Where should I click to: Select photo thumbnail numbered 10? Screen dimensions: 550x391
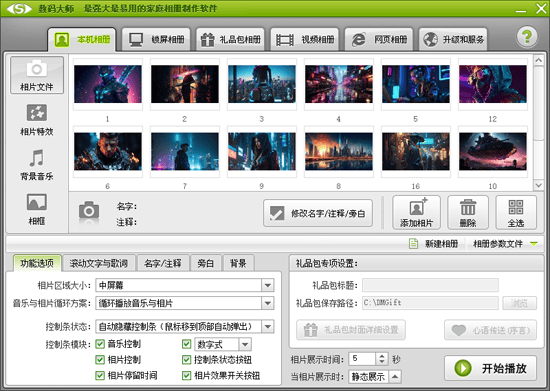click(493, 152)
